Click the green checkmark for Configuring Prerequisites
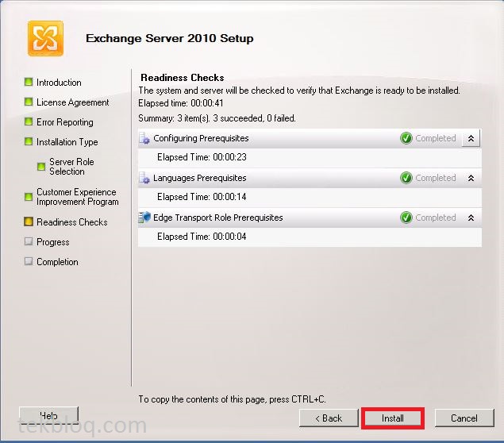The height and width of the screenshot is (443, 504). pos(406,138)
